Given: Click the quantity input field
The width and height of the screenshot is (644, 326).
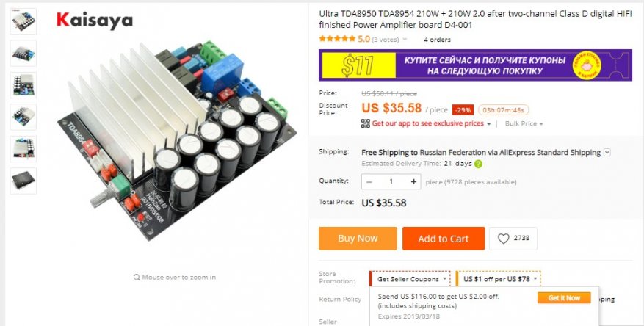Looking at the screenshot, I should tap(391, 181).
